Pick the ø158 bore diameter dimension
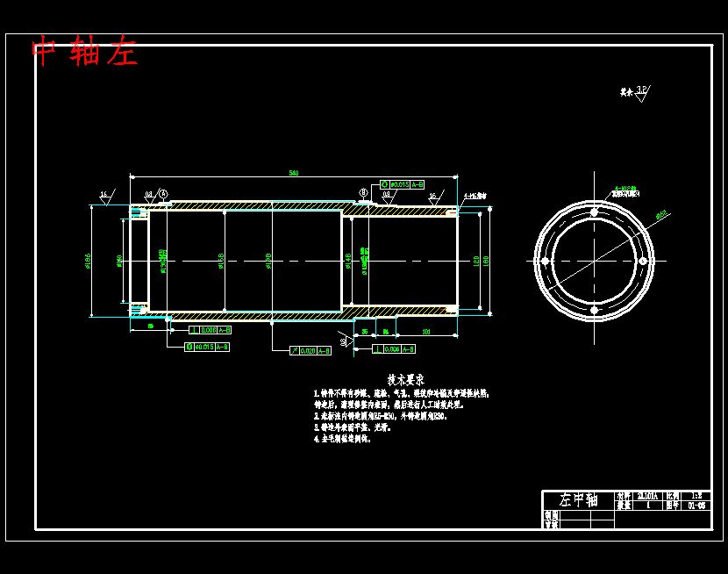Screen dimensions: 728x574 pyautogui.click(x=221, y=261)
